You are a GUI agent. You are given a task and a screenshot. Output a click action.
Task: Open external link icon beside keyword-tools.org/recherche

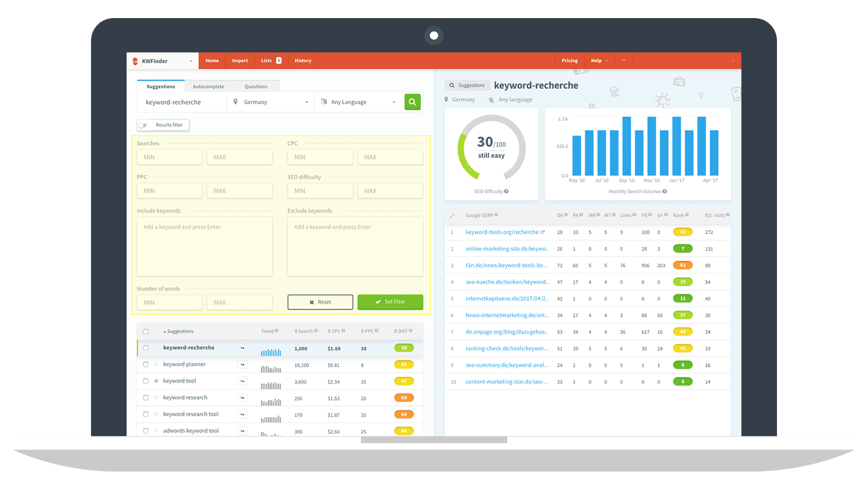coord(542,232)
